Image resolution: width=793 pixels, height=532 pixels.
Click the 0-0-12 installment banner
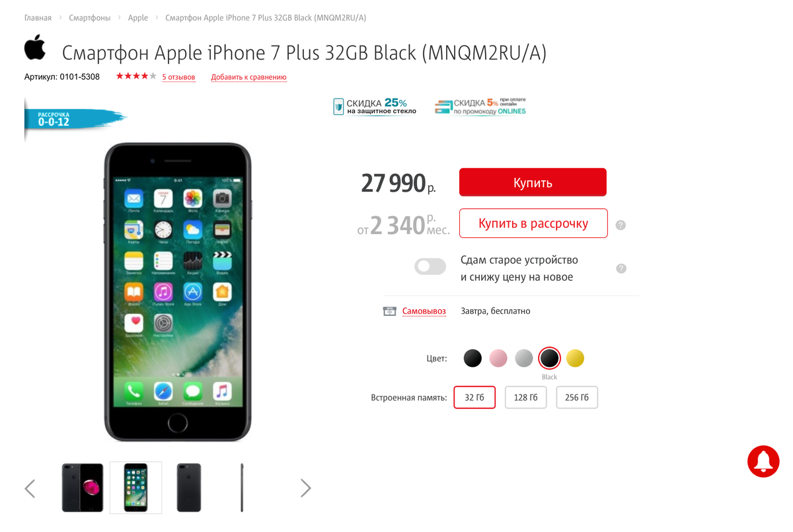(74, 119)
